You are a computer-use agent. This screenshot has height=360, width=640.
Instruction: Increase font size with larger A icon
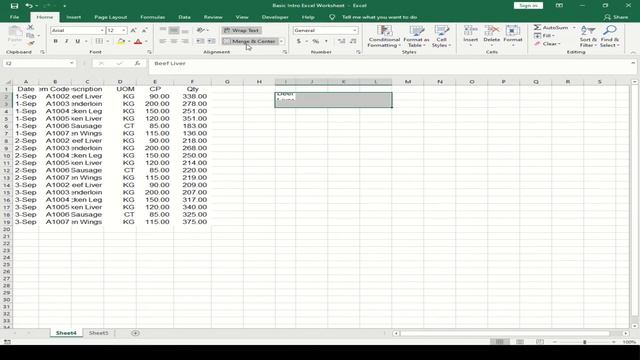point(133,30)
